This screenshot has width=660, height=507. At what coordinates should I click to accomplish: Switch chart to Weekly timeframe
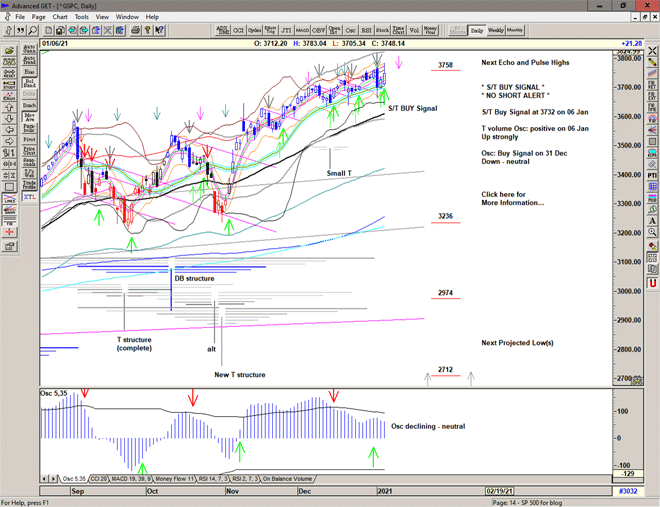pos(496,30)
